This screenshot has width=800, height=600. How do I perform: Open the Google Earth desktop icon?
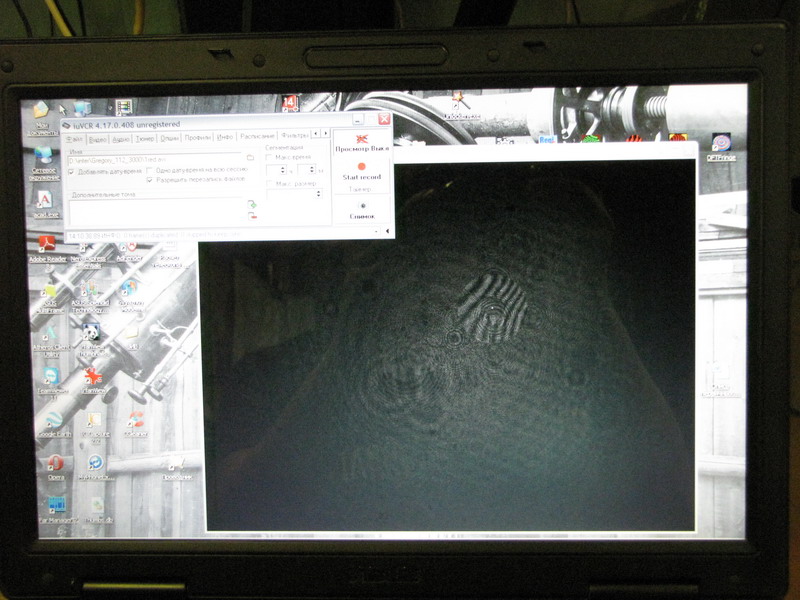point(54,423)
